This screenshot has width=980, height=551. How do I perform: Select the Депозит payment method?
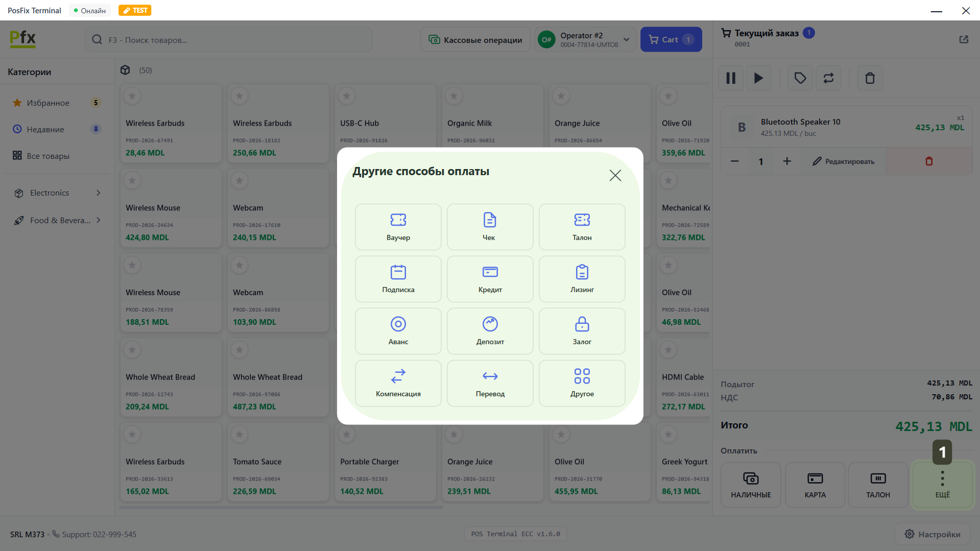pos(490,331)
